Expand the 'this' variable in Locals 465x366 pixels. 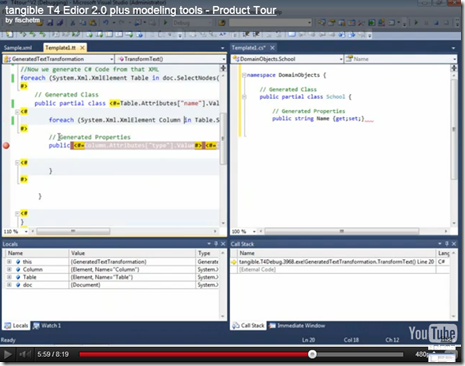pyautogui.click(x=9, y=262)
